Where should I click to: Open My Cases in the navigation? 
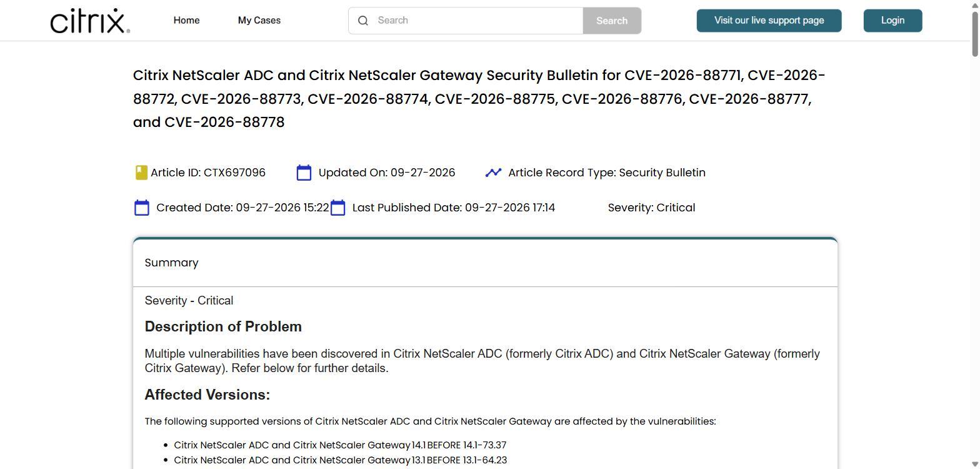(x=259, y=20)
